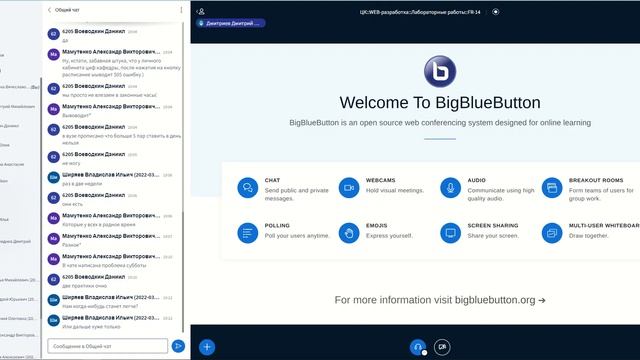
Task: Click avatar beside 'не могу' message
Action: (53, 157)
